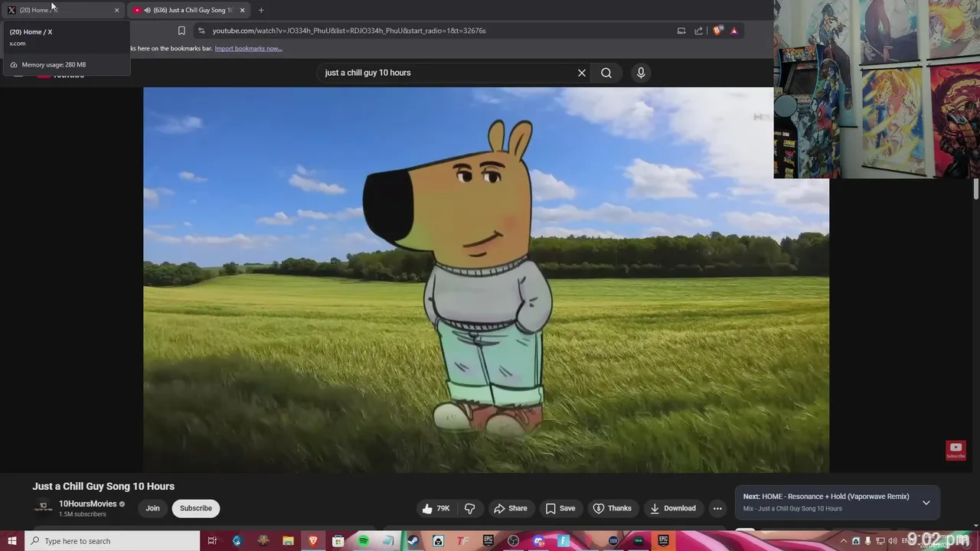Mute the YouTube tab via its speaker icon

[147, 10]
